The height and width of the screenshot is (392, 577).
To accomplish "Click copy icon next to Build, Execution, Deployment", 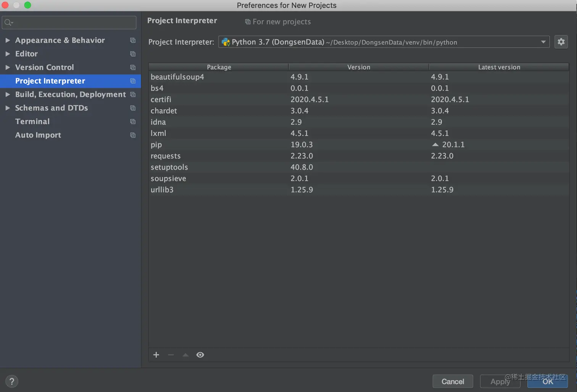I will tap(133, 94).
